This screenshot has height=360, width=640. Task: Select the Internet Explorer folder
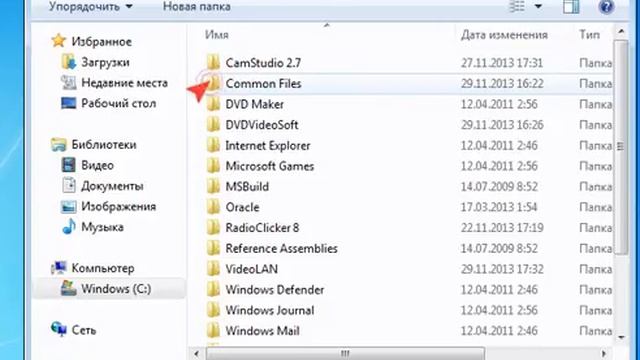268,146
